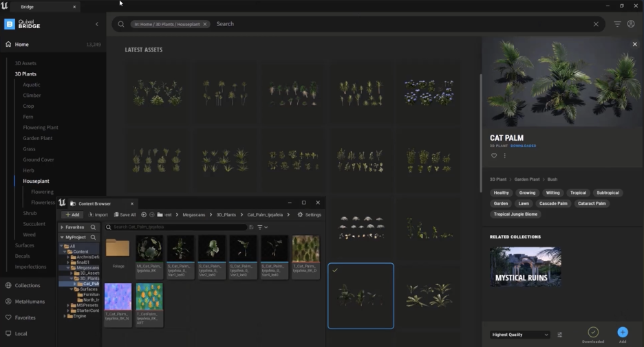
Task: Click the breadcrumb folder icon in Content Browser
Action: (160, 214)
